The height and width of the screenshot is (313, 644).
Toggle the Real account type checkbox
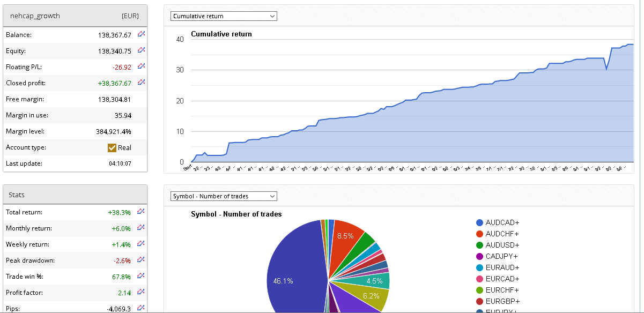point(112,148)
